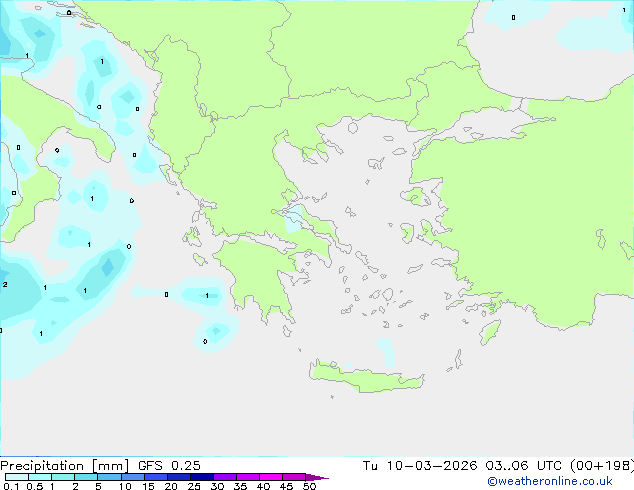Click the 25–30 mm dark blue swatch
Image resolution: width=634 pixels, height=490 pixels.
tap(201, 477)
